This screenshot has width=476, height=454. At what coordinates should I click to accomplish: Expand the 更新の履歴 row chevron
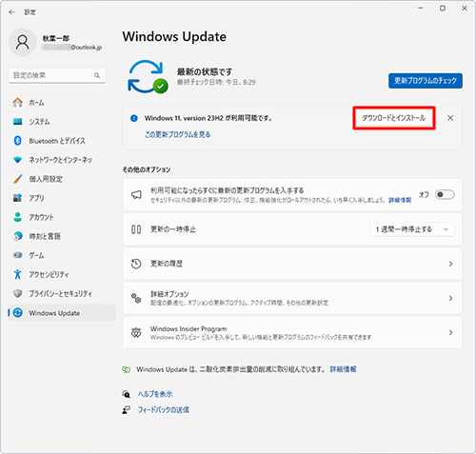[x=450, y=264]
